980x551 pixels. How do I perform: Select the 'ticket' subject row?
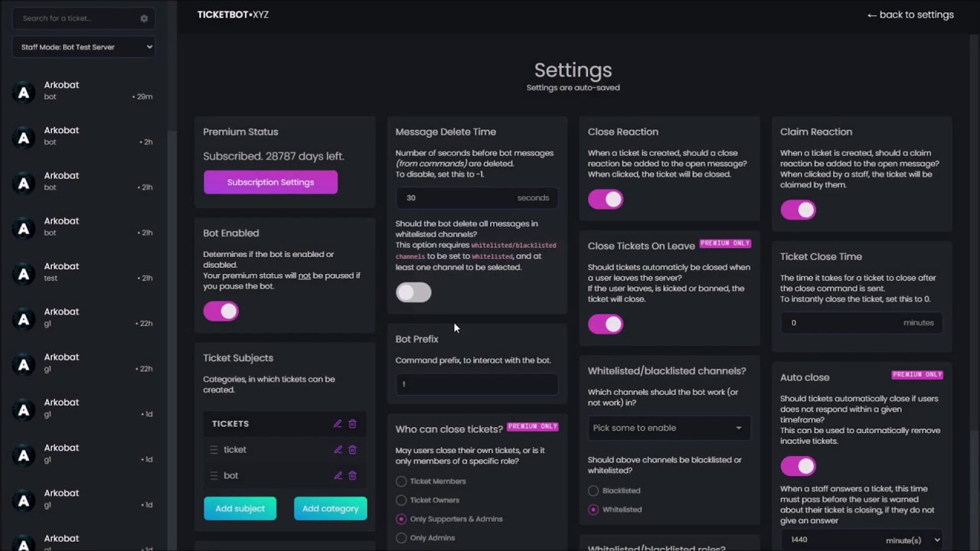pos(285,449)
